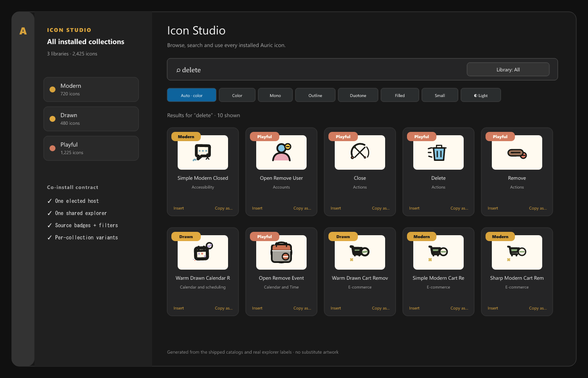Image resolution: width=588 pixels, height=378 pixels.
Task: Open Copy as for Warm Drawn Cart Remove
Action: point(381,308)
